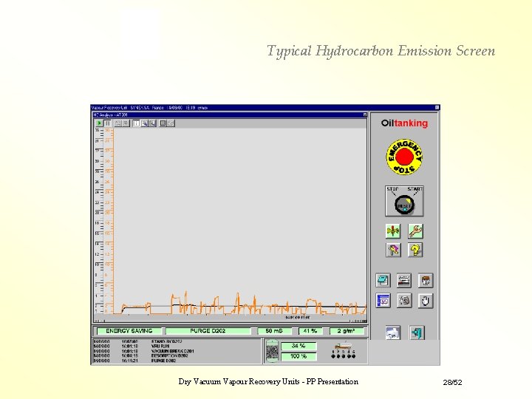The image size is (532, 399).
Task: Click the pause button in chart toolbar
Action: click(x=107, y=123)
